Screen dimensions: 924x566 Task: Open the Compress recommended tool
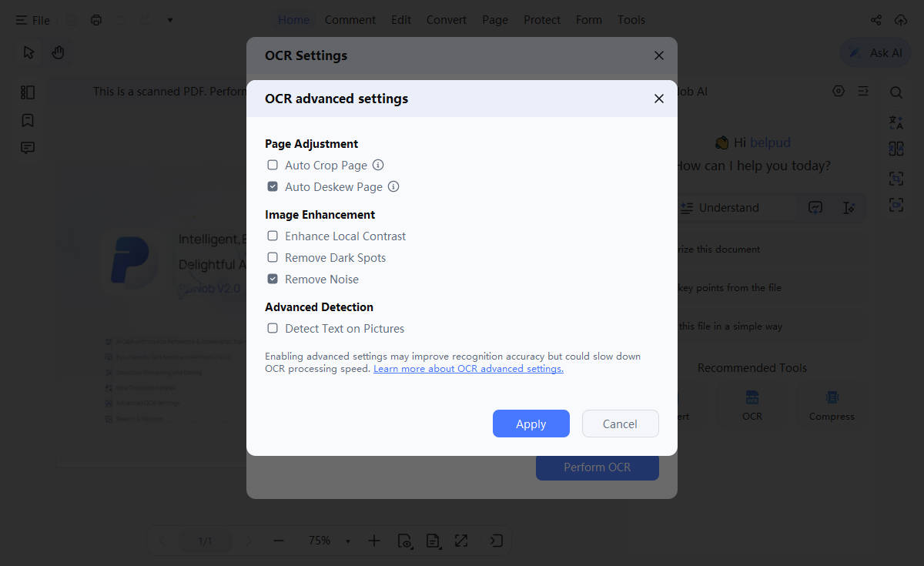[832, 406]
